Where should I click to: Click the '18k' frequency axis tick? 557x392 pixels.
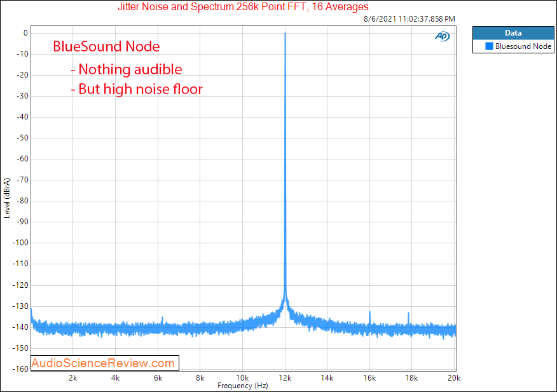(x=412, y=378)
